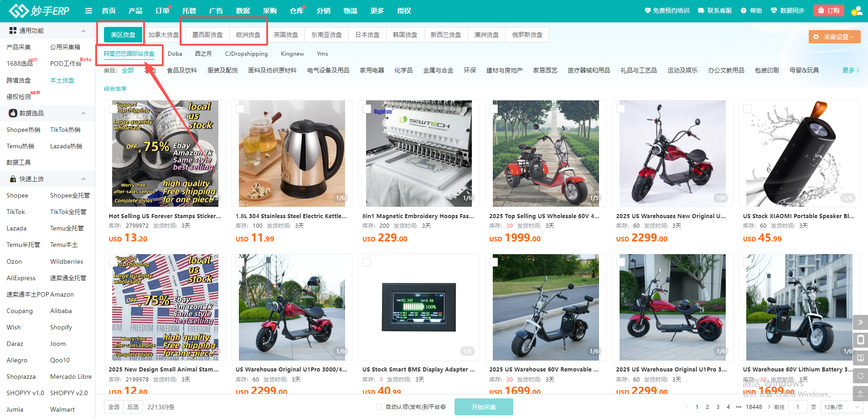
Task: Click the double-arrow collapse floating icon
Action: tap(860, 322)
